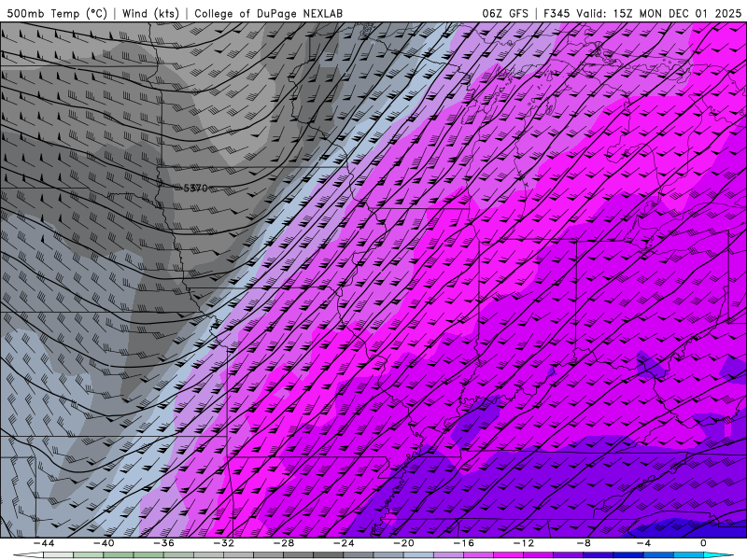Click "College of DuPage NEXLAB" credit text

268,13
